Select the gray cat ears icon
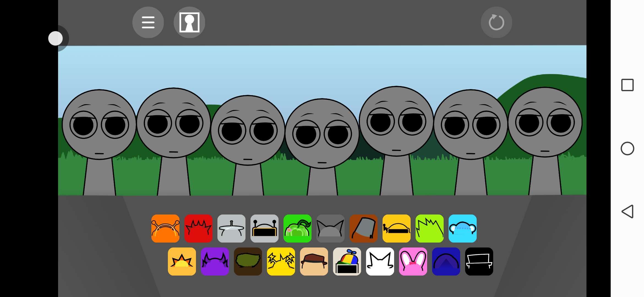This screenshot has height=297, width=644. [x=331, y=229]
